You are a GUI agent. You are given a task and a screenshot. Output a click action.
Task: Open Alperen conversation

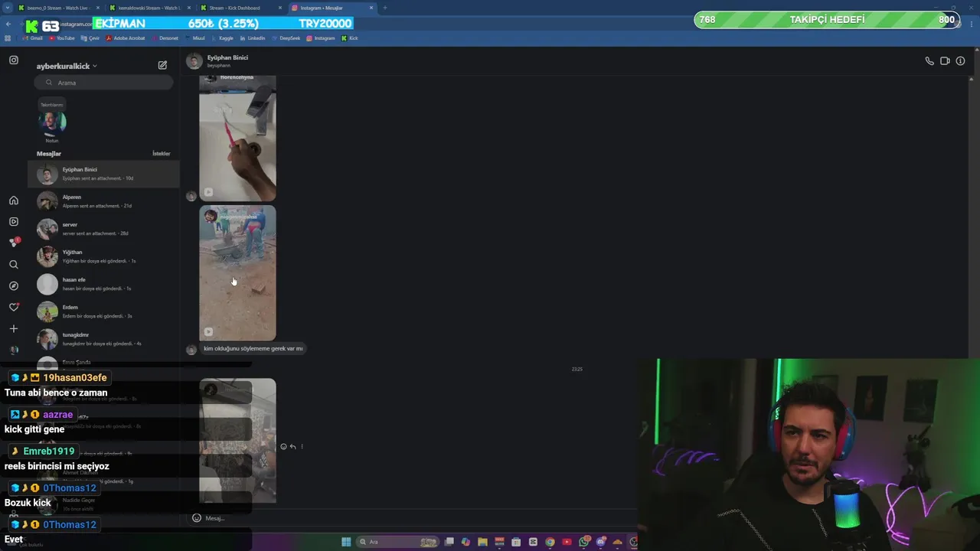click(103, 201)
